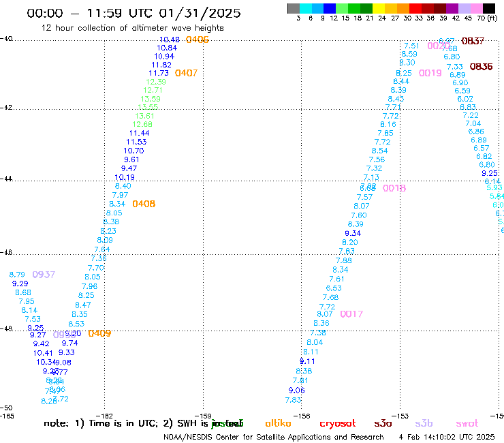This screenshot has width=504, height=443.
Task: Click the wave height value 12.39
Action: pos(156,82)
